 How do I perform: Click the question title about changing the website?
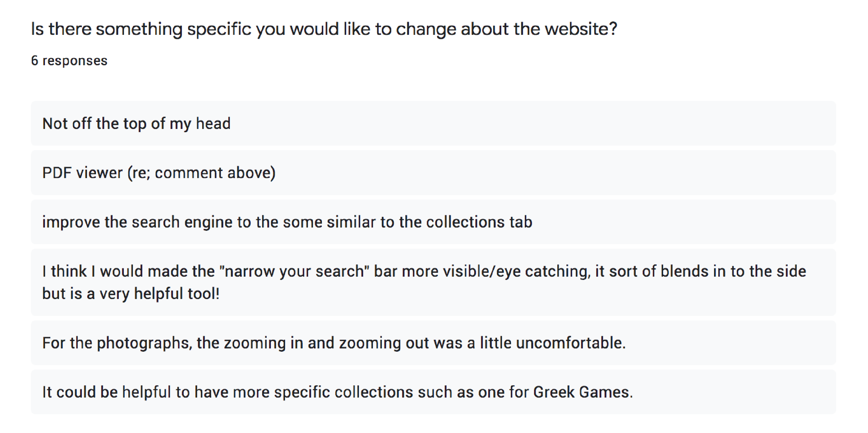324,29
